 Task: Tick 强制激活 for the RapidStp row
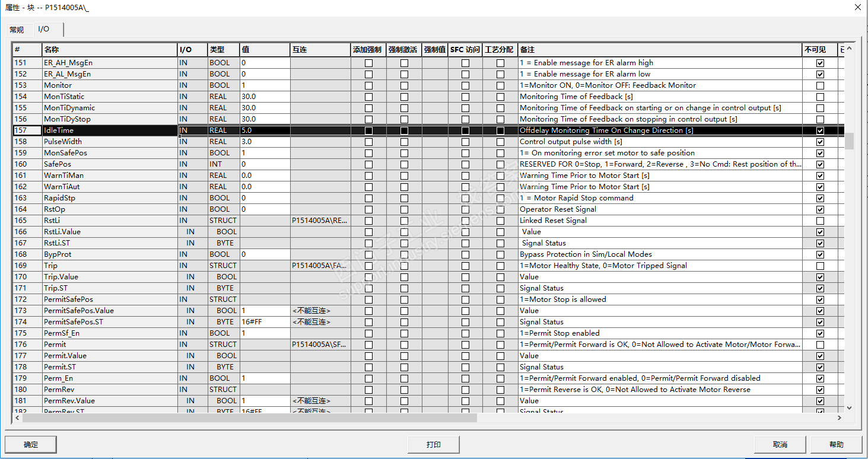(x=404, y=198)
